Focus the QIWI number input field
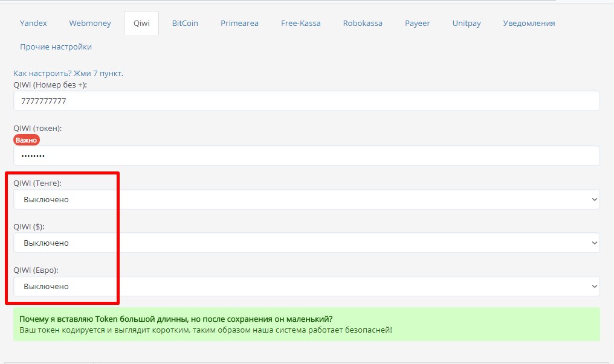 [306, 101]
